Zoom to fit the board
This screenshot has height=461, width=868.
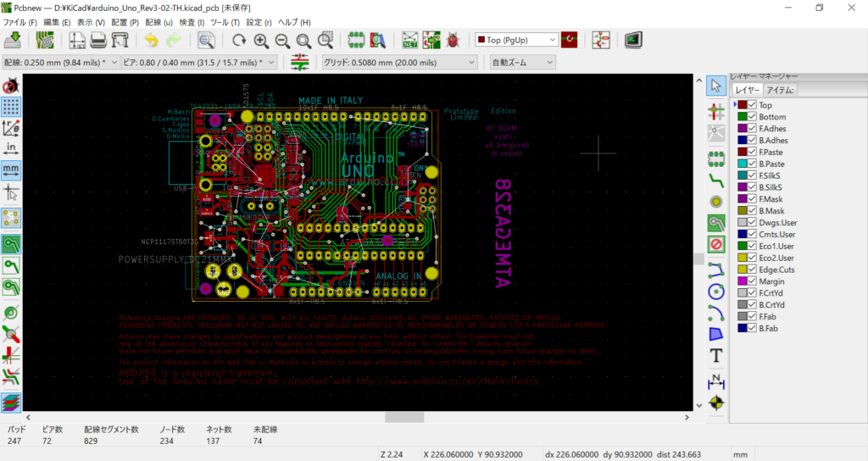click(x=304, y=40)
